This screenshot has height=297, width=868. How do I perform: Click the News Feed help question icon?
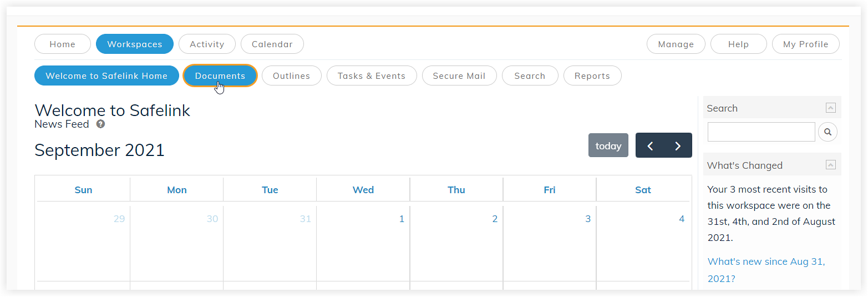[x=100, y=124]
